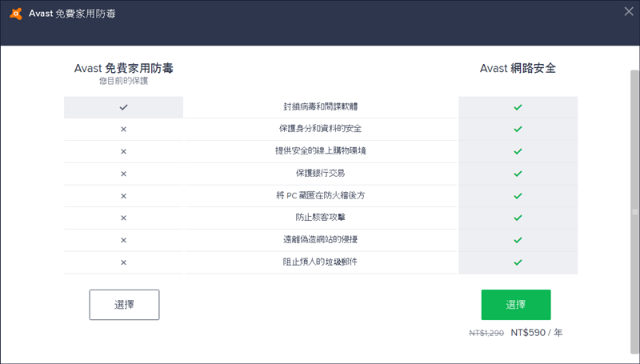Click the 保護銀行交易 feature row label
Viewport: 640px width, 364px height.
point(320,174)
